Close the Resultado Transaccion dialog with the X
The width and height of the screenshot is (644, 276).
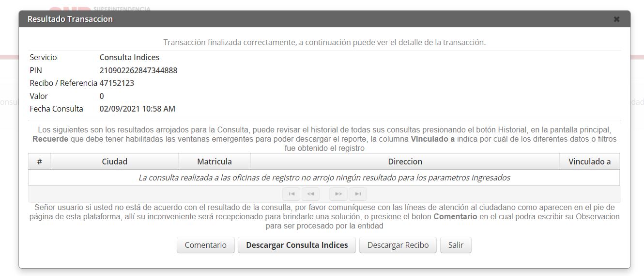pos(616,19)
